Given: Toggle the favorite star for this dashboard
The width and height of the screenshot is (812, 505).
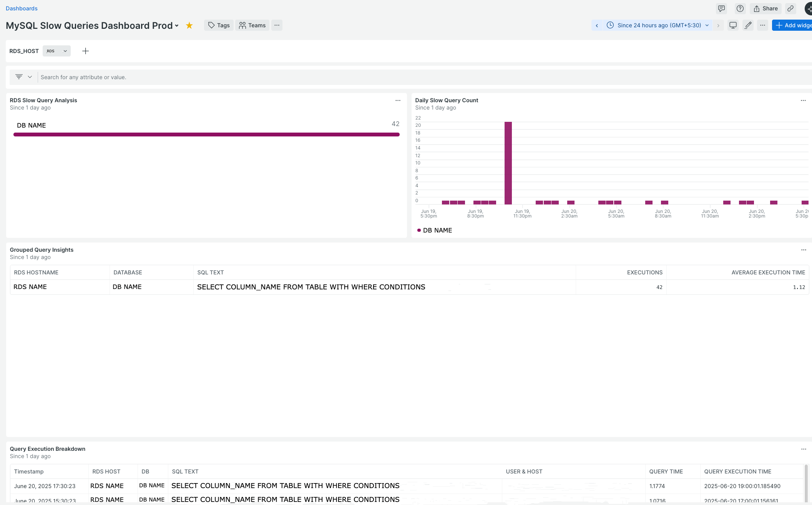Looking at the screenshot, I should pyautogui.click(x=189, y=25).
